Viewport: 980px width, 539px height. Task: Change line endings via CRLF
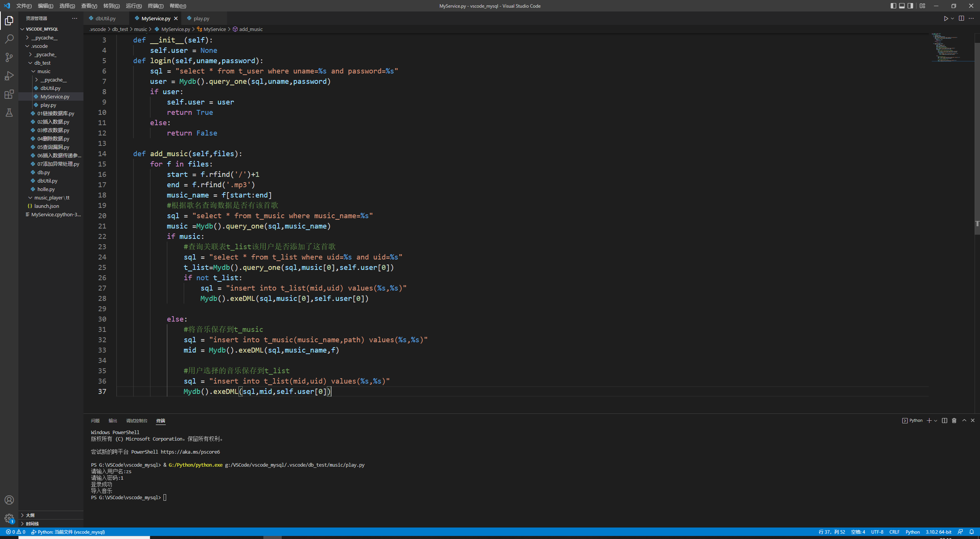click(894, 532)
